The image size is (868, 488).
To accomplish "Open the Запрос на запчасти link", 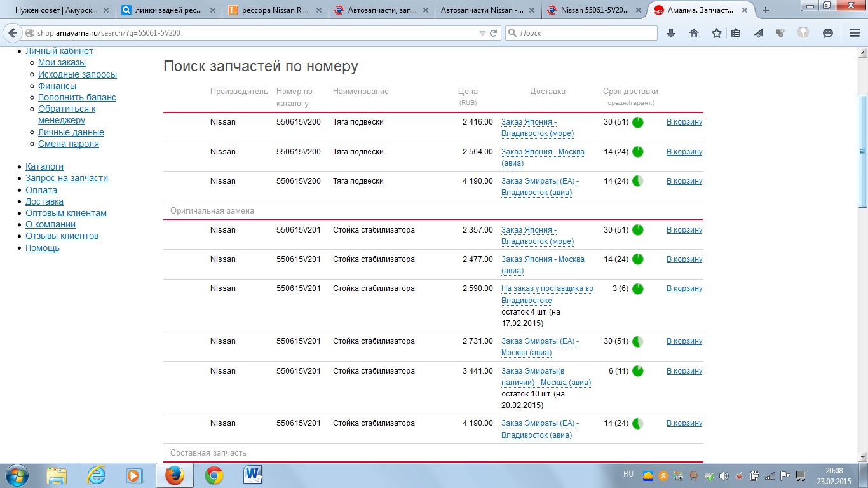I will pos(67,178).
